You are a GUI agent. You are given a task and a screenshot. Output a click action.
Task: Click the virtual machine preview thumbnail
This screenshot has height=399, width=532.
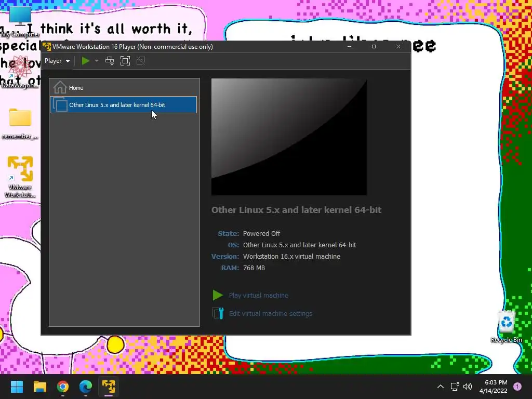(x=289, y=137)
